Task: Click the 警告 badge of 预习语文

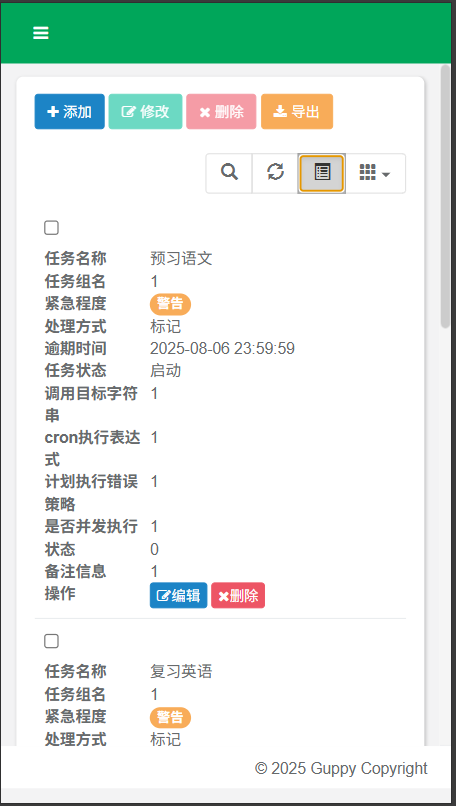Action: [170, 304]
